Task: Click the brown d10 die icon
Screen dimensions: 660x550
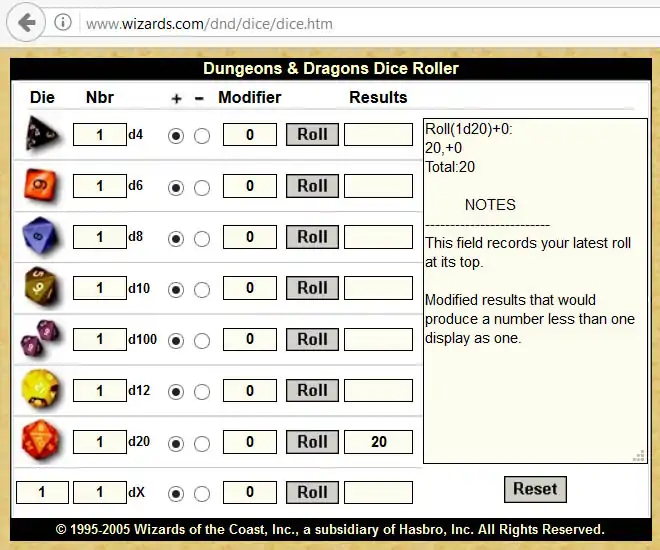Action: point(42,288)
